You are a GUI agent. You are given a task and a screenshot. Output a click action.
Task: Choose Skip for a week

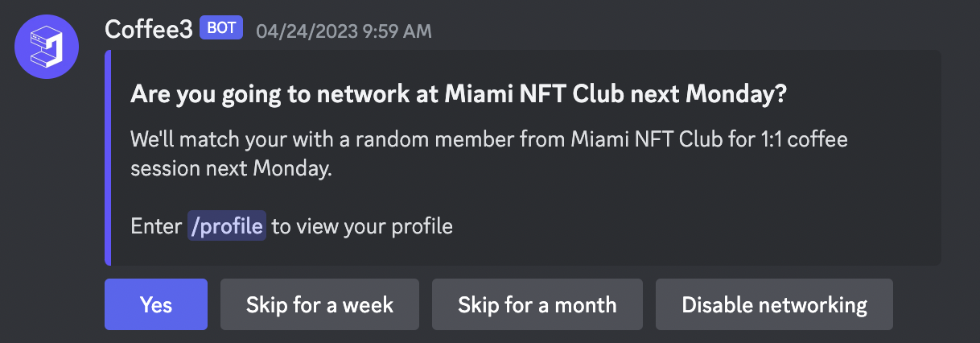pyautogui.click(x=319, y=304)
